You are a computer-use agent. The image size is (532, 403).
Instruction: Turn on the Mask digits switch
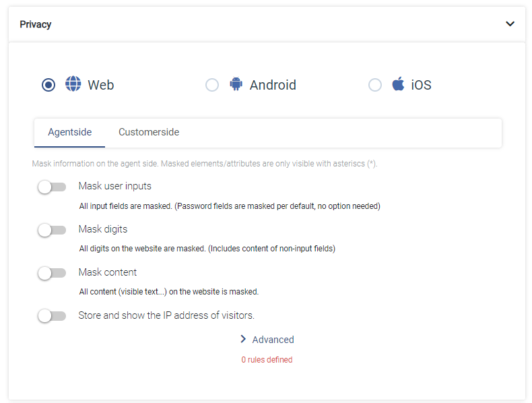click(52, 230)
